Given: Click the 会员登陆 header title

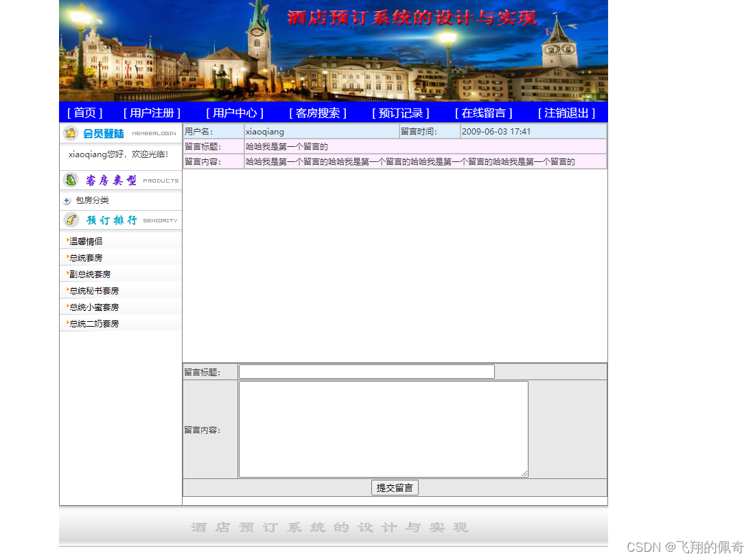Looking at the screenshot, I should pos(104,133).
